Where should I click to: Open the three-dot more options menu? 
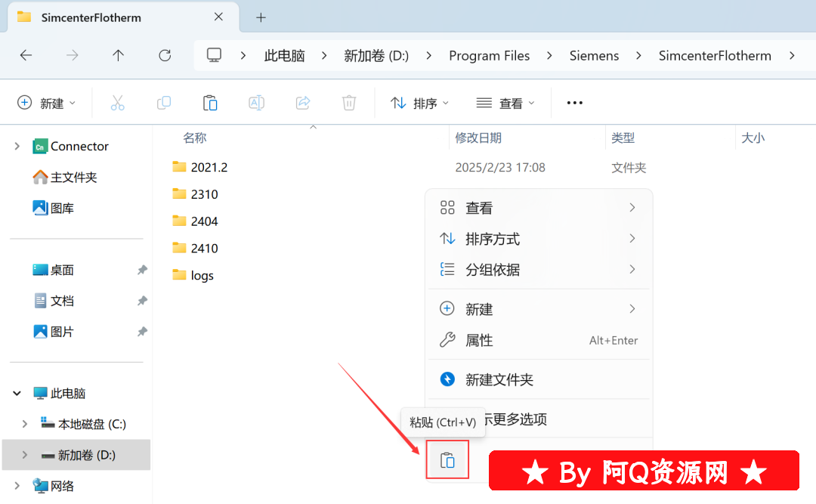point(574,103)
